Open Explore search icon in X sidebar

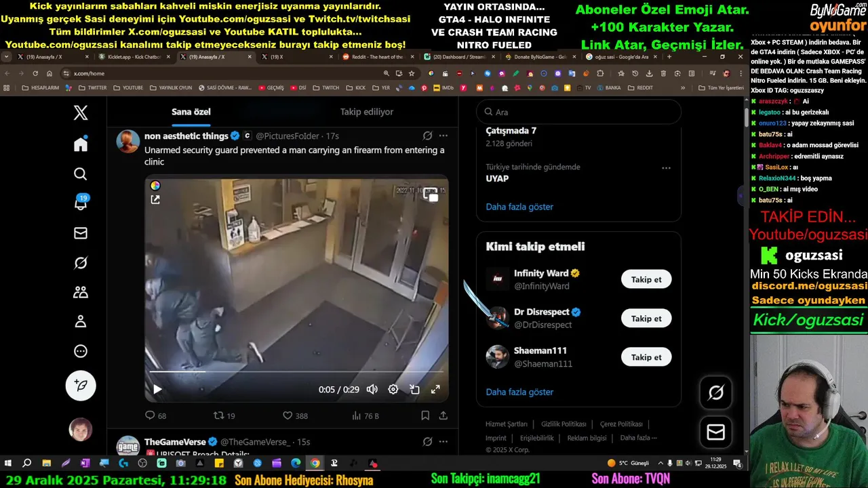[x=81, y=174]
